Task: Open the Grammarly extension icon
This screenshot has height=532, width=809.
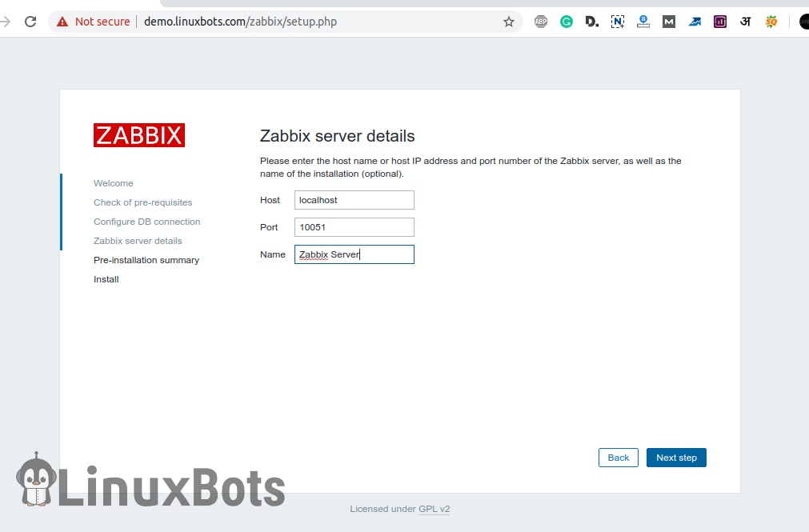Action: tap(567, 22)
